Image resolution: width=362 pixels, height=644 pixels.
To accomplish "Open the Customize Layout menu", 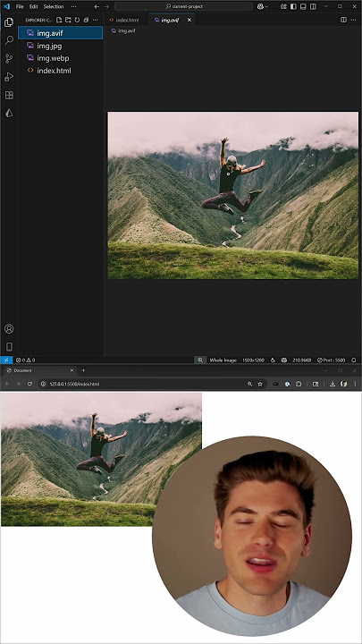I will 283,6.
